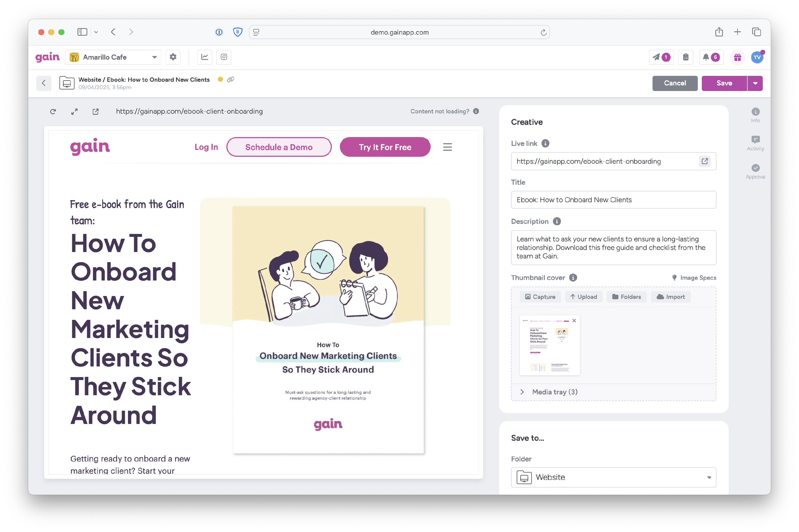799x532 pixels.
Task: Click the Title input field
Action: pyautogui.click(x=613, y=200)
